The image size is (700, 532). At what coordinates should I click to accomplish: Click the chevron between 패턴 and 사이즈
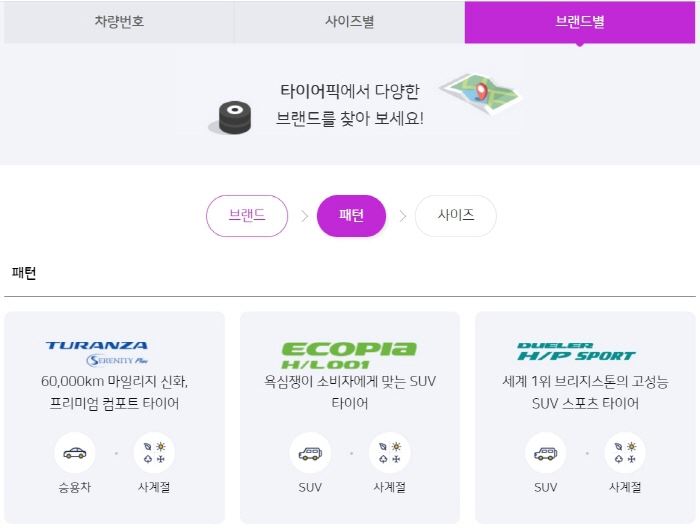403,216
